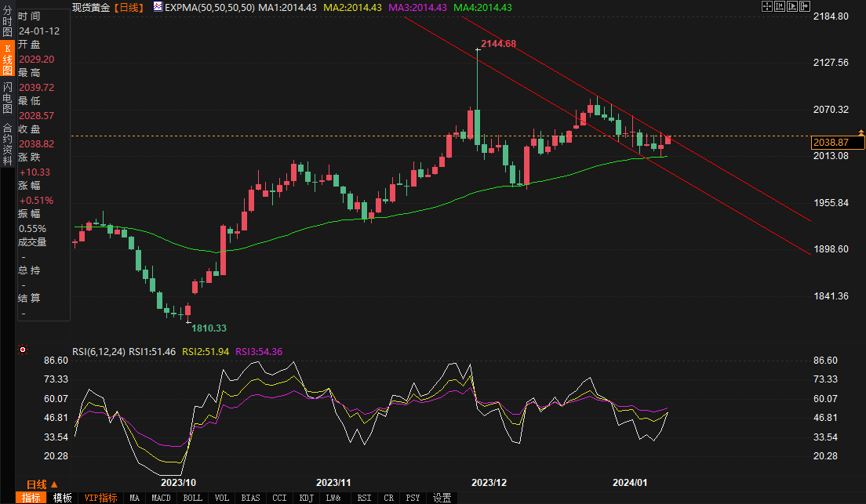The height and width of the screenshot is (504, 866).
Task: Switch to 分时图 view tab
Action: 7,22
